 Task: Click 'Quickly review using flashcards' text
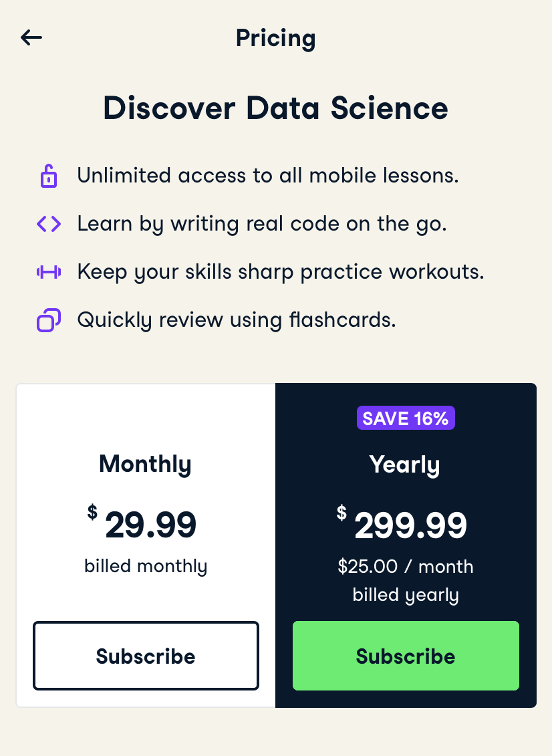237,320
